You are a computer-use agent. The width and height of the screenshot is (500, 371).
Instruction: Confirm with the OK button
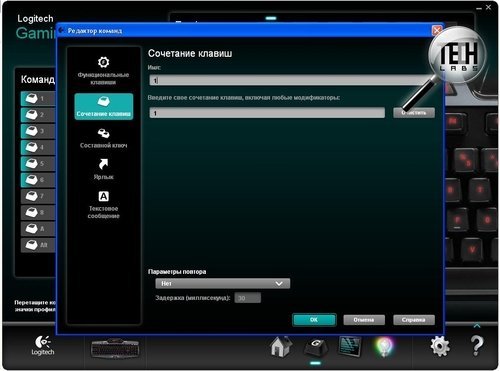[x=314, y=320]
